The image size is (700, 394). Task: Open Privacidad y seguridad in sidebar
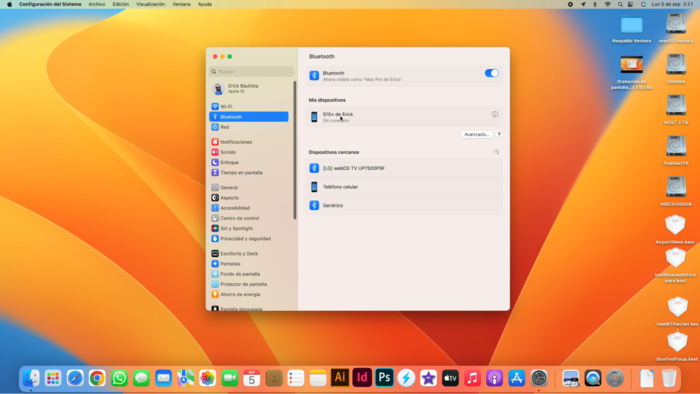[249, 239]
